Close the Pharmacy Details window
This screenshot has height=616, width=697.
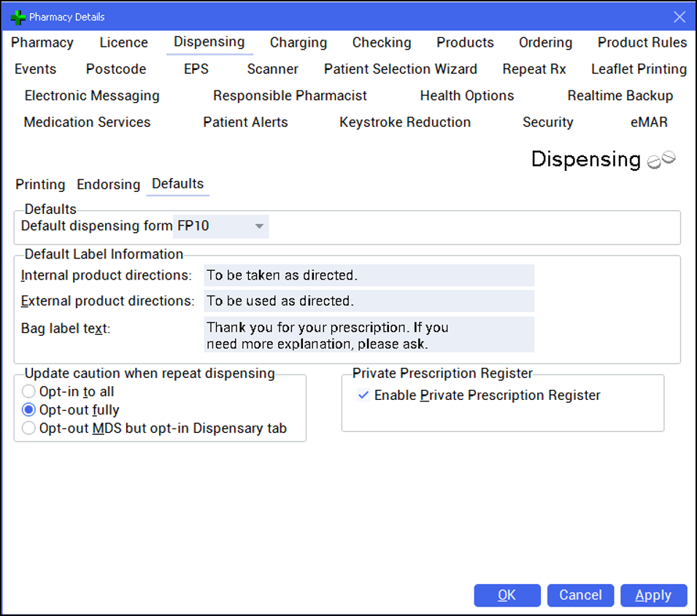click(679, 17)
